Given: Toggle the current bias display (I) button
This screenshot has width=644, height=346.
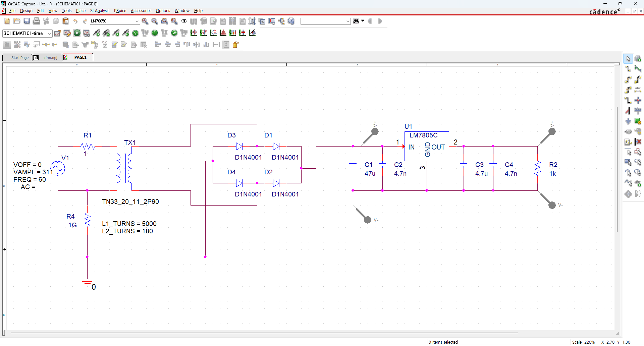Looking at the screenshot, I should click(x=155, y=33).
